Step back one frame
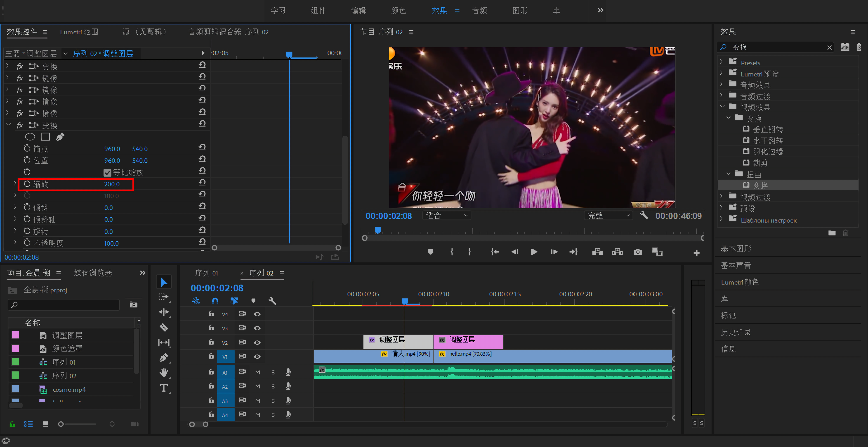 514,252
